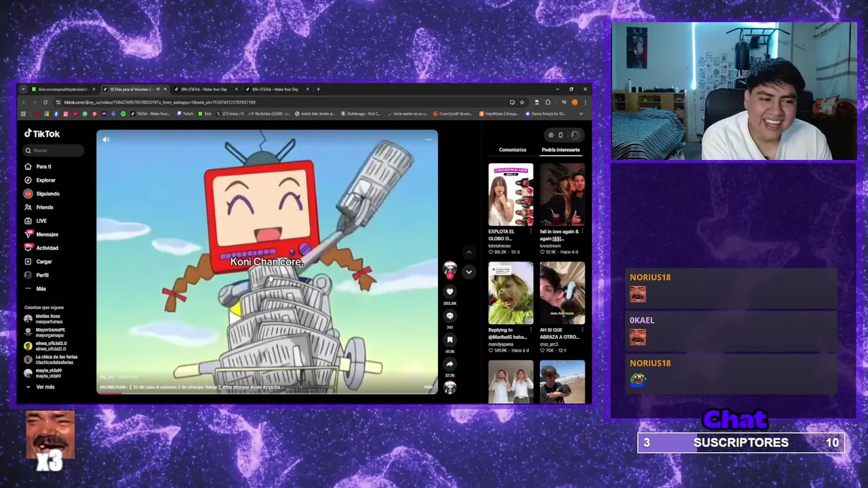This screenshot has width=868, height=488.
Task: Open the 'EXPLOTA EL GLOBO' video thumbnail
Action: pos(511,195)
